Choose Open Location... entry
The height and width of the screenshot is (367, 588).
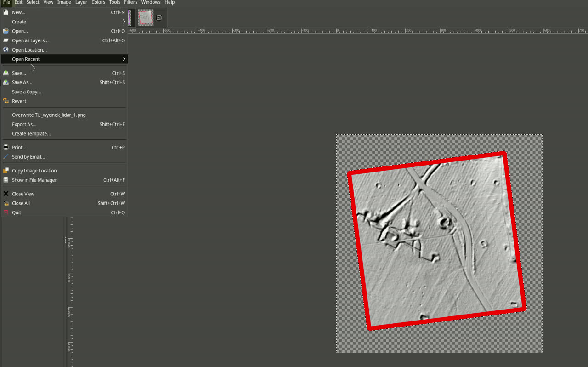(x=64, y=50)
